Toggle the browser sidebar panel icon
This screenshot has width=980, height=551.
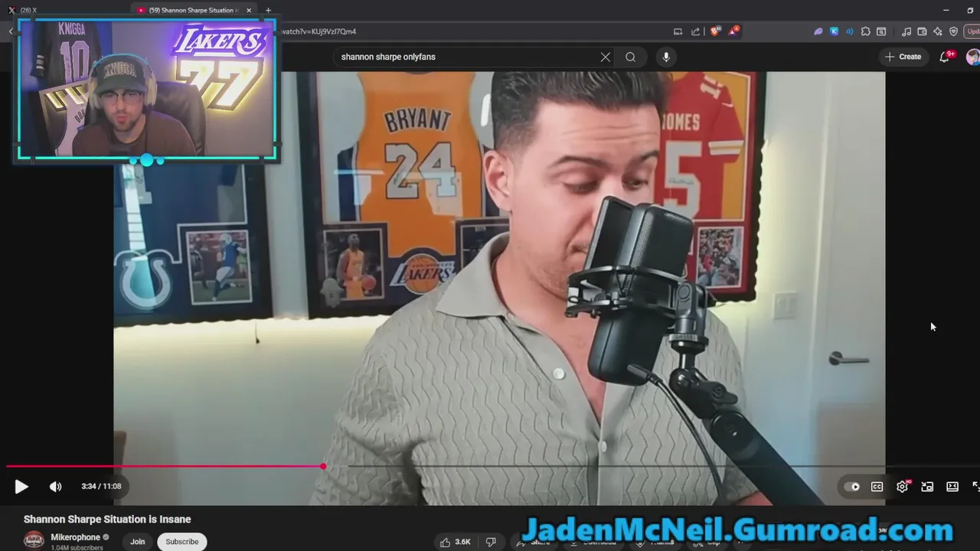[x=881, y=31]
